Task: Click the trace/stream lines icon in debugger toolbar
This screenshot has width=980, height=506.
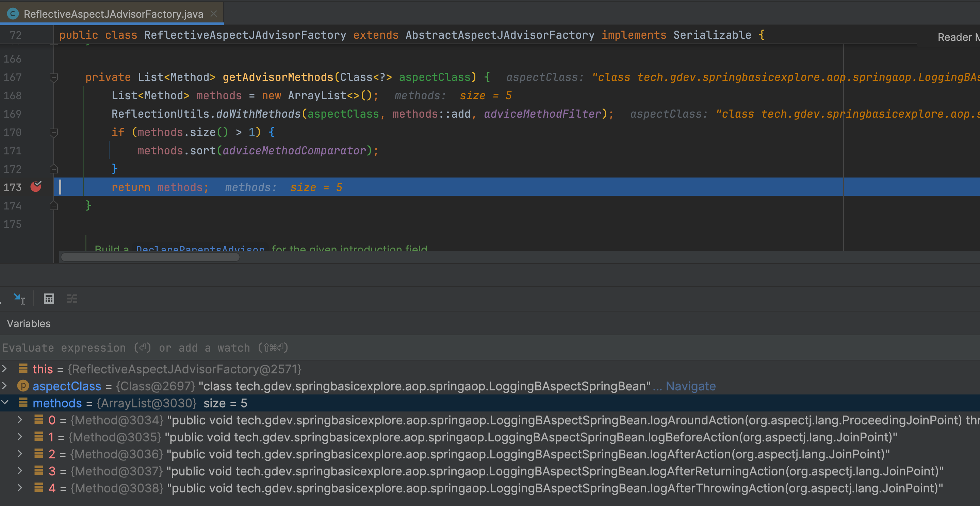Action: [72, 299]
